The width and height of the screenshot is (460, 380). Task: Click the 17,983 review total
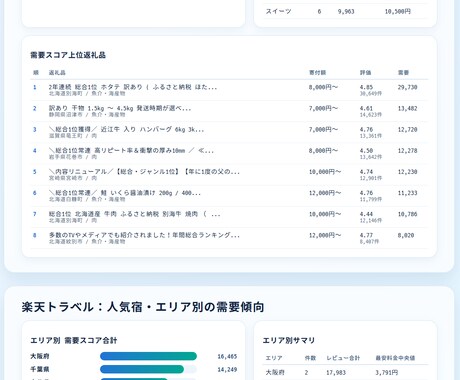pos(336,373)
